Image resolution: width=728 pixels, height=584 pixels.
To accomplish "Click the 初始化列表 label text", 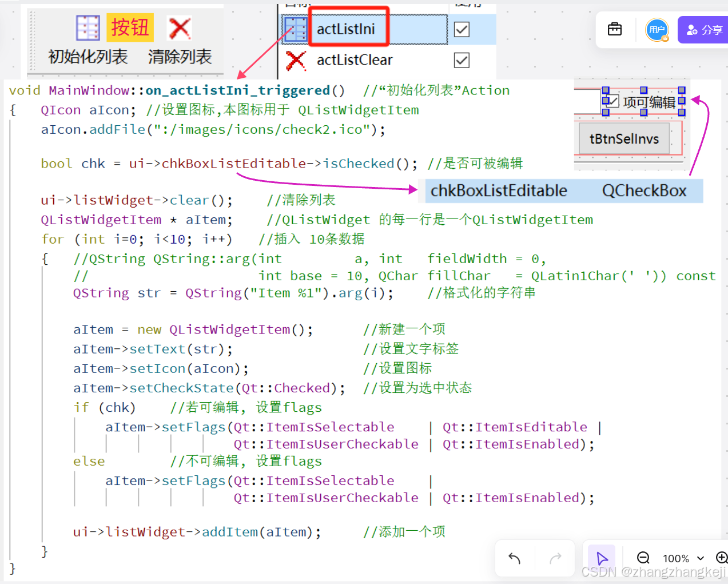I will (87, 57).
